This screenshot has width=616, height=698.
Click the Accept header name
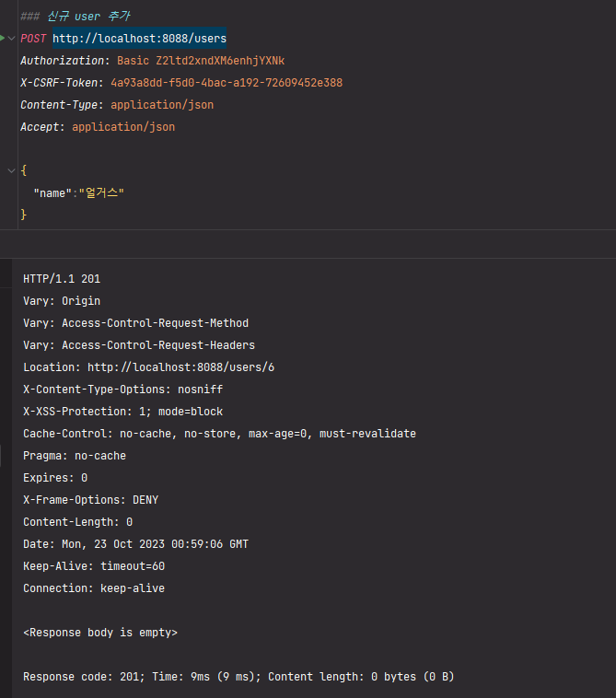coord(40,127)
